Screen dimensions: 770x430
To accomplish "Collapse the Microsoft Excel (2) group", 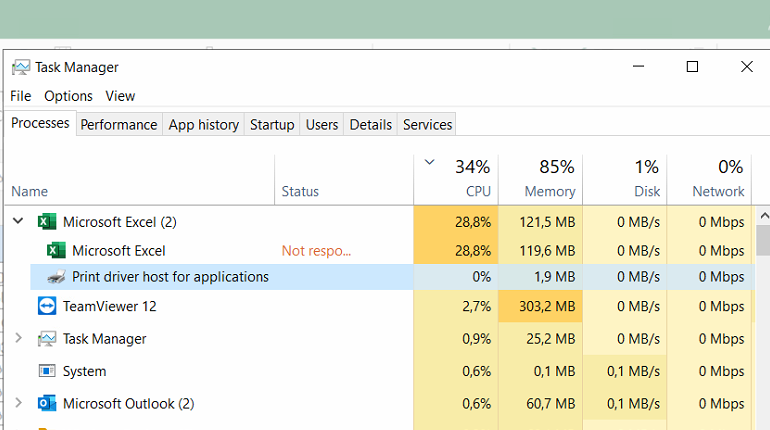I will pyautogui.click(x=18, y=222).
